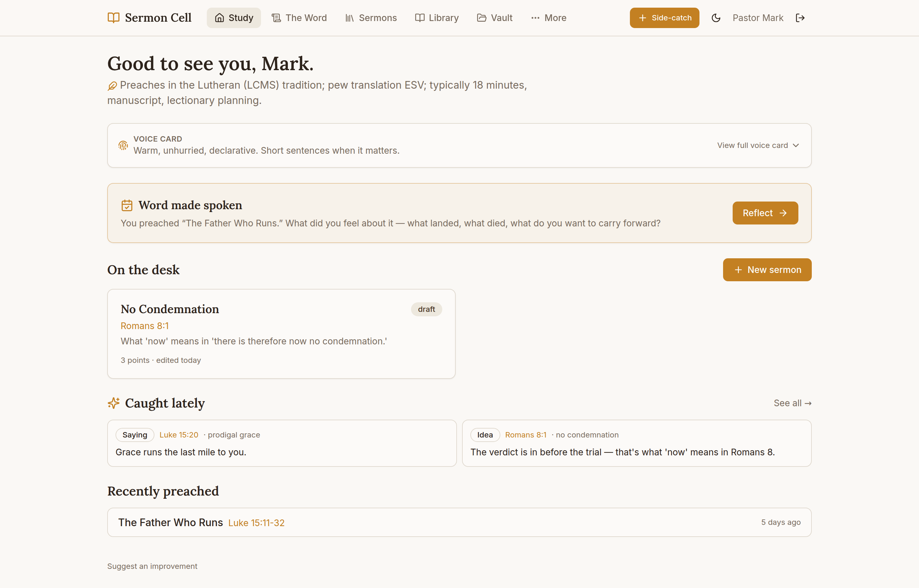
Task: Expand the More menu
Action: tap(548, 18)
